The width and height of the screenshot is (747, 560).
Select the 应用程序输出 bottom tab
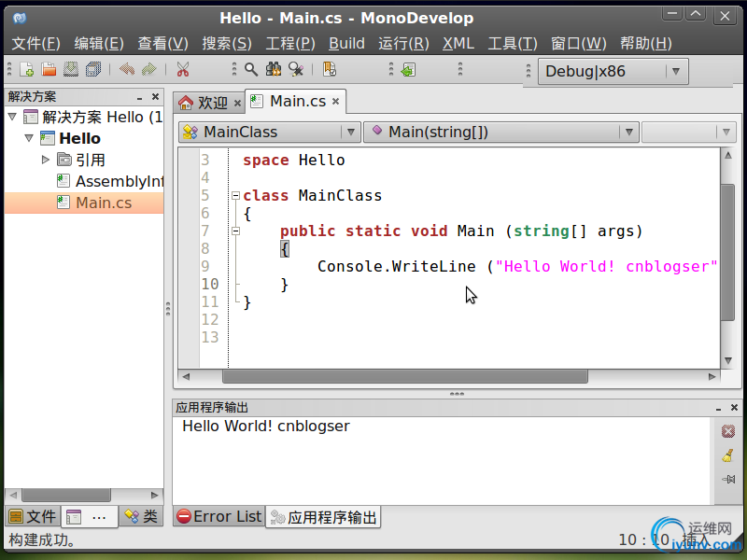323,517
